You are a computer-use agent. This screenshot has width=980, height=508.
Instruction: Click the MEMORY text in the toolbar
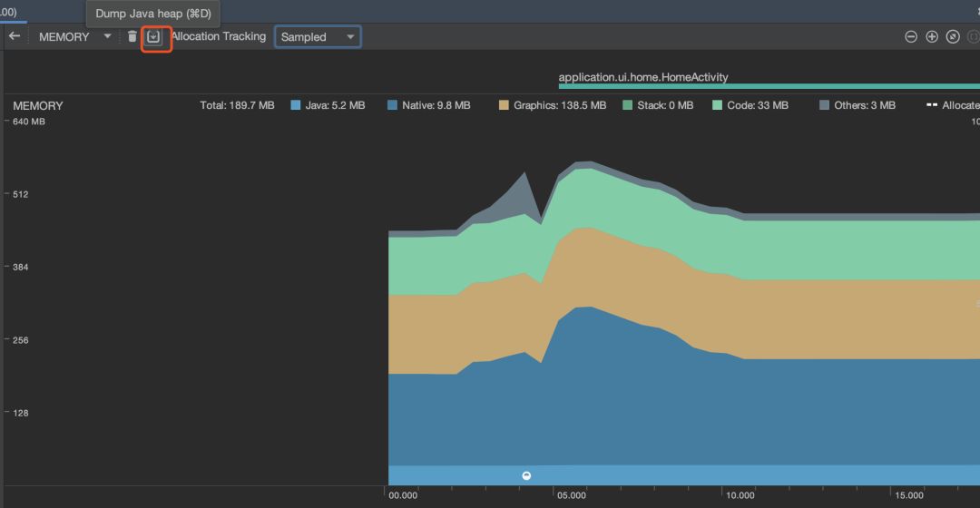[64, 37]
